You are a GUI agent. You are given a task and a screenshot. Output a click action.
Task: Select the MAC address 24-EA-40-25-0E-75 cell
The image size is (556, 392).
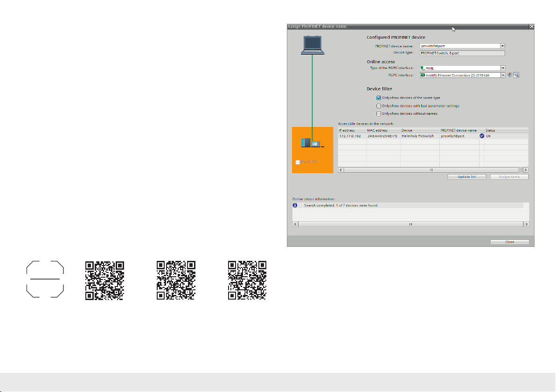[x=383, y=136]
